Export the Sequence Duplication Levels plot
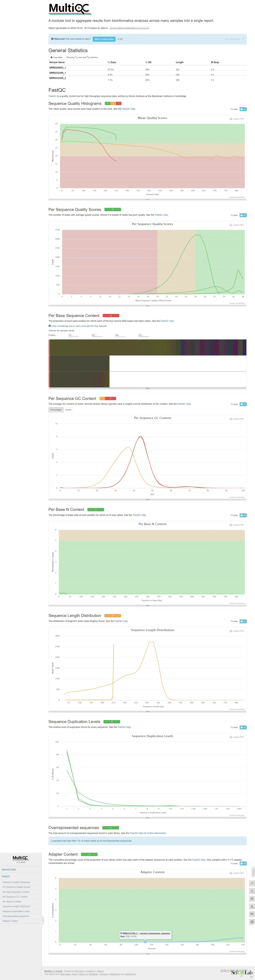Screen dimensions: 255x980 pyautogui.click(x=237, y=737)
